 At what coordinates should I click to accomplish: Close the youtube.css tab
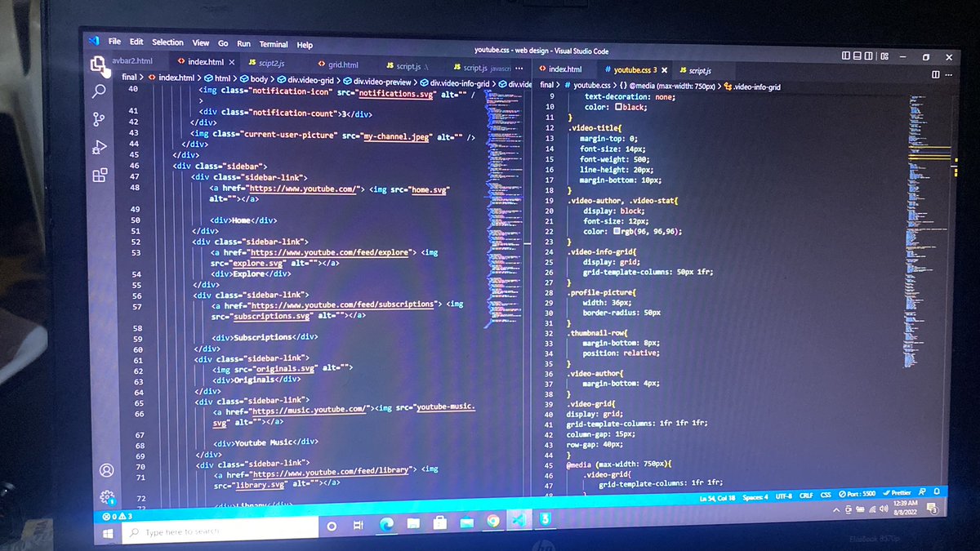(x=665, y=70)
